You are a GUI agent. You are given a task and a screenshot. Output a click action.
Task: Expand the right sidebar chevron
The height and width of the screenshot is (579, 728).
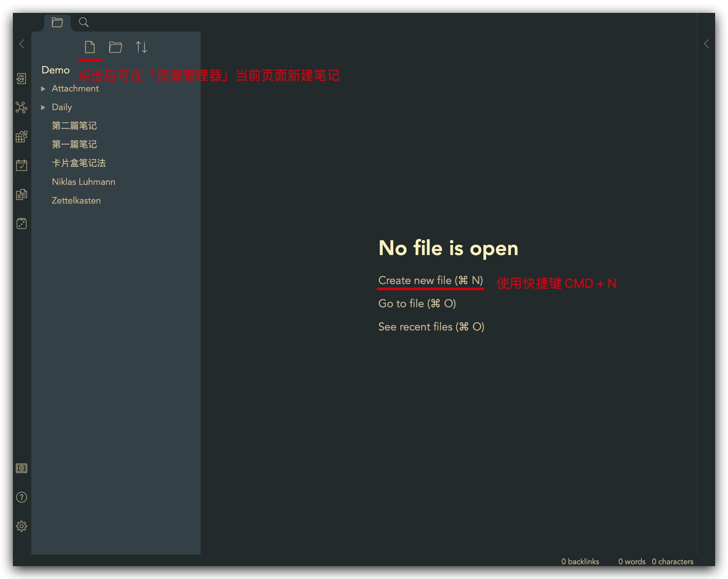click(706, 44)
